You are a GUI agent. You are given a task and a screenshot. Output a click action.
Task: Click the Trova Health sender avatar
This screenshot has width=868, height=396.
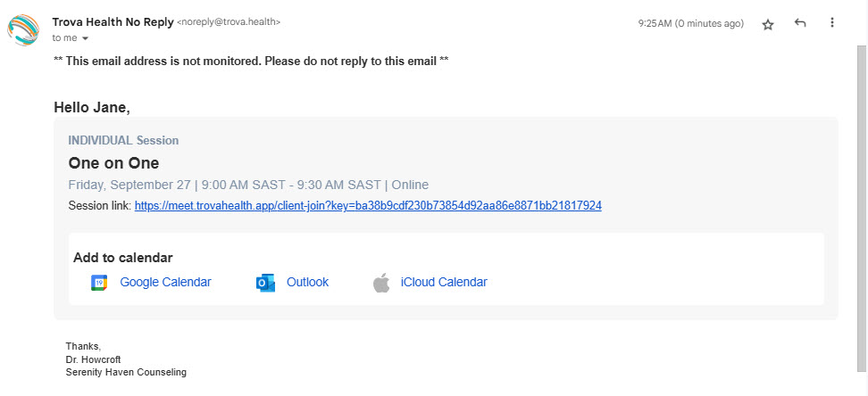[x=23, y=29]
